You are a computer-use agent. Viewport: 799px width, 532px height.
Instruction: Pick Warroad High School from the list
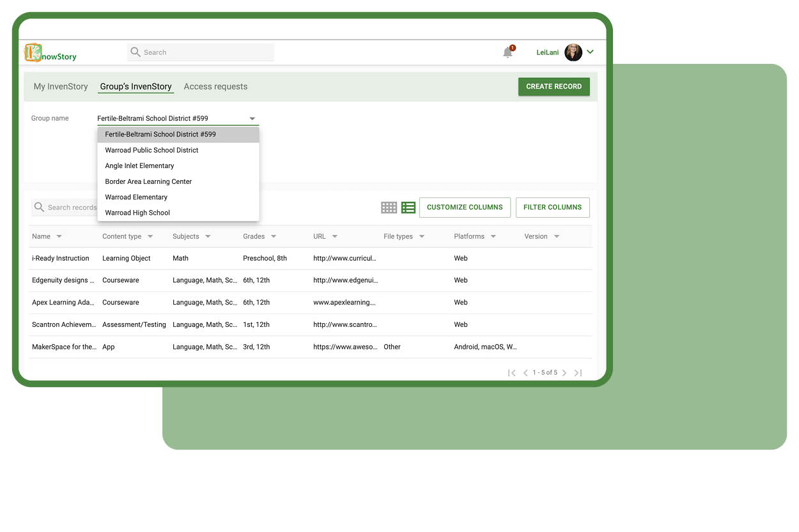pos(178,213)
